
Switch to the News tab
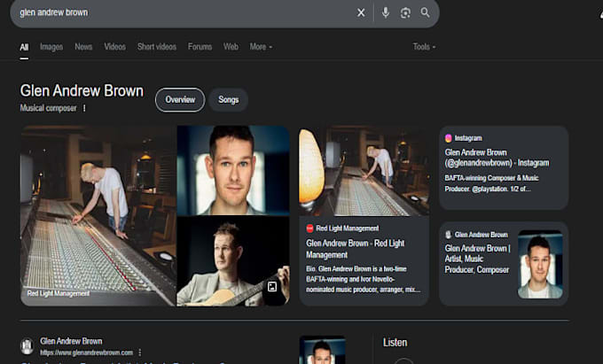[83, 47]
